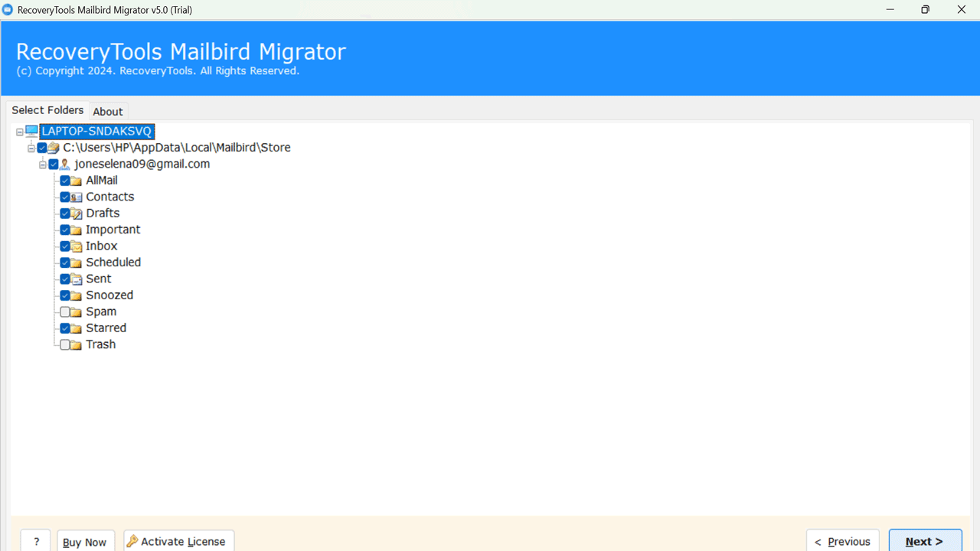This screenshot has width=980, height=551.
Task: Click the Sent folder icon
Action: (77, 279)
